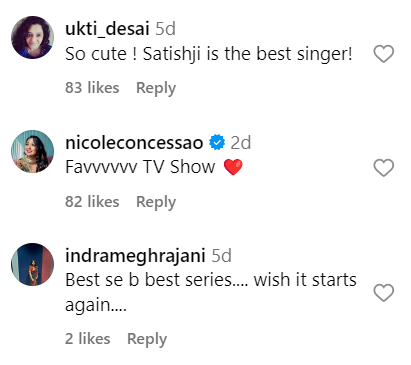The image size is (411, 365).
Task: Open ukti_desai's profile picture
Action: coord(32,37)
